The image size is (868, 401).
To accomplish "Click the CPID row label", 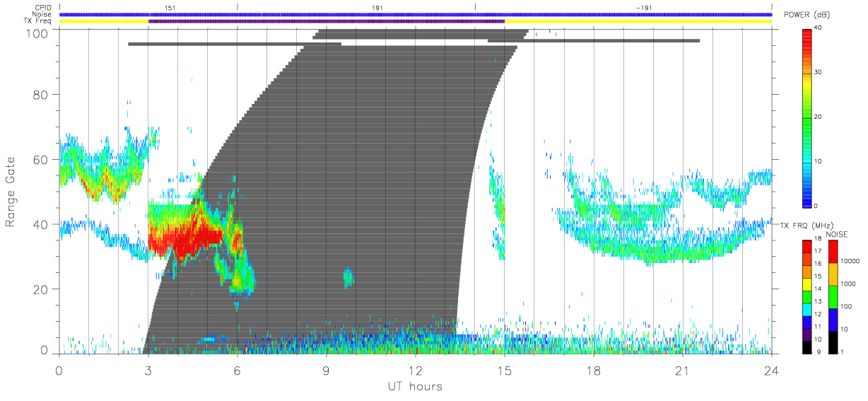I will 43,8.
